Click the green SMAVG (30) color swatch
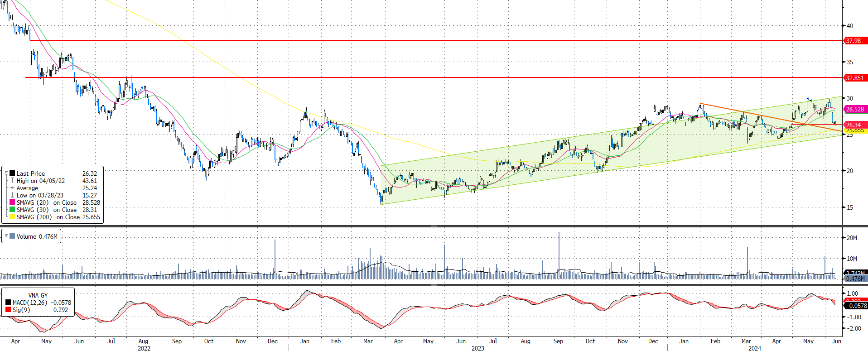The width and height of the screenshot is (868, 351). tap(12, 210)
